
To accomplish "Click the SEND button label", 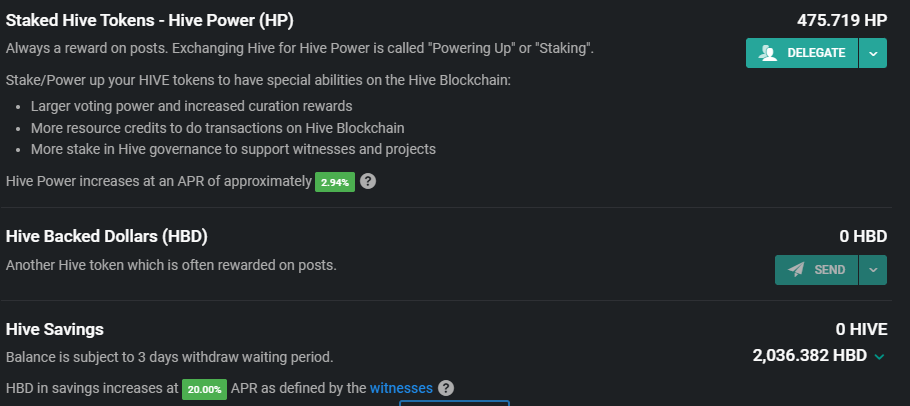I will pos(830,270).
